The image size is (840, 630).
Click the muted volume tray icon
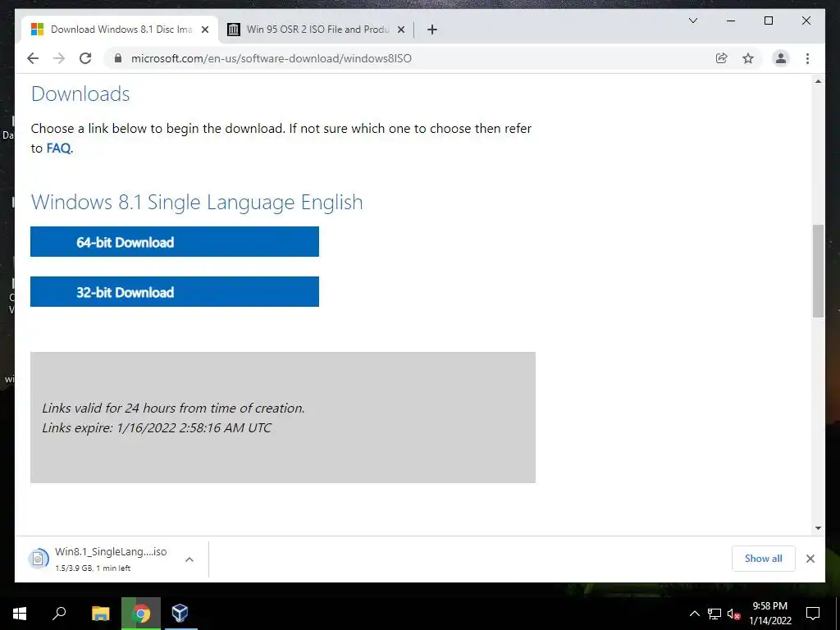tap(734, 614)
